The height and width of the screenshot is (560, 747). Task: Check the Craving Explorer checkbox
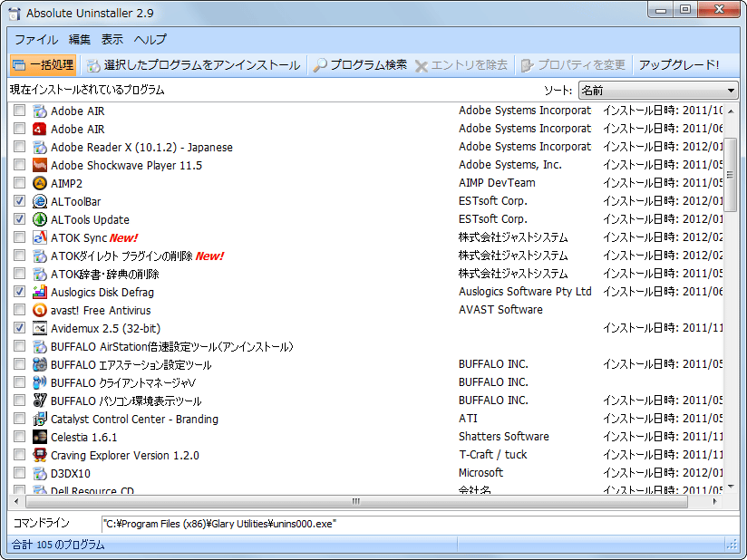[x=20, y=455]
